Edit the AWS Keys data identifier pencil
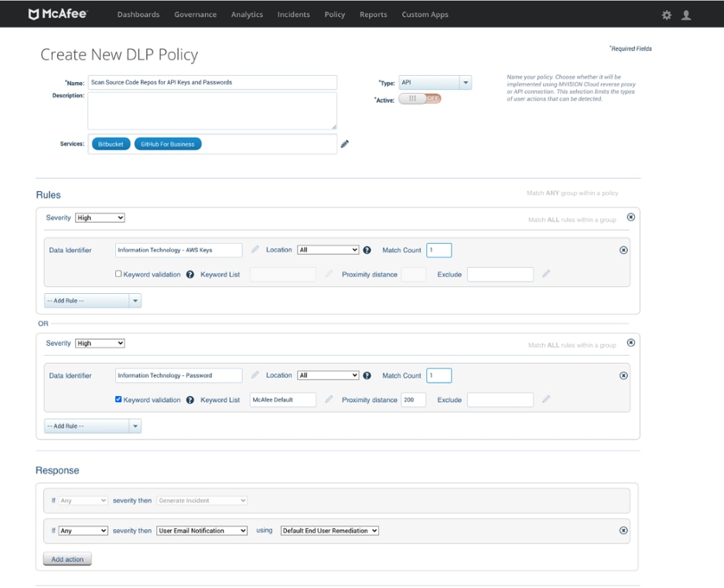This screenshot has width=724, height=588. [255, 249]
